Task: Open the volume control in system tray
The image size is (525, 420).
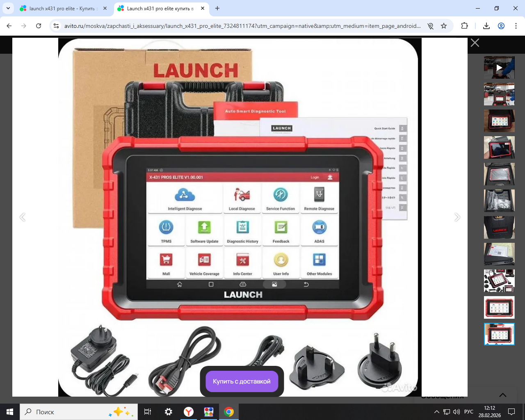Action: [x=457, y=412]
